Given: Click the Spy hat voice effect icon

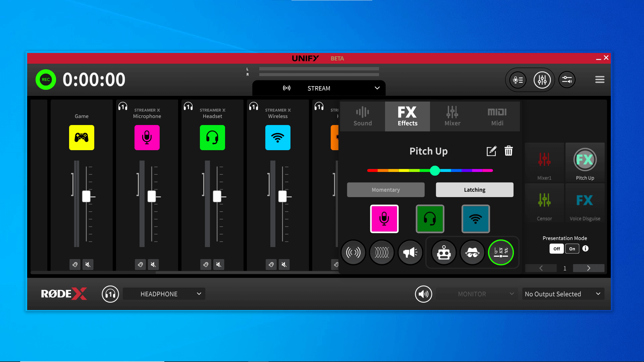Looking at the screenshot, I should coord(472,252).
